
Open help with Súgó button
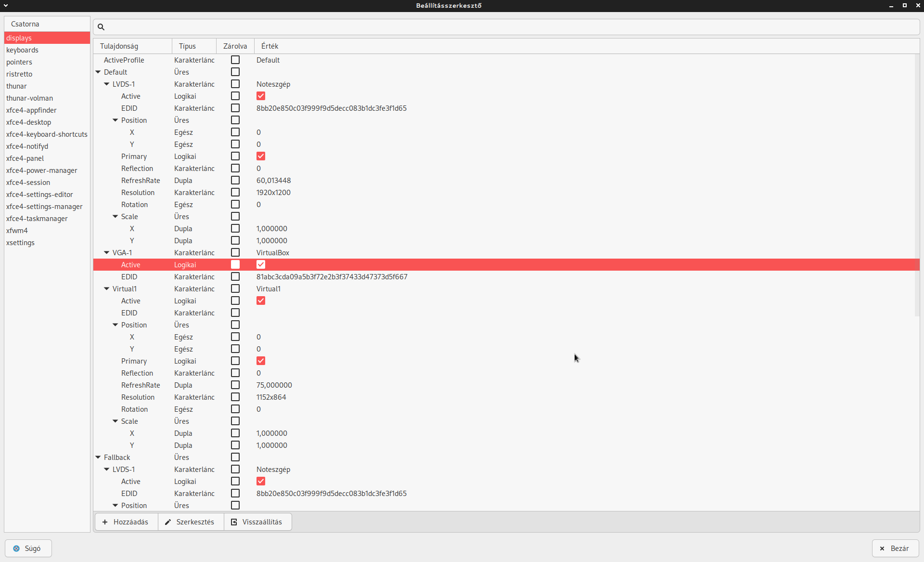pos(28,549)
